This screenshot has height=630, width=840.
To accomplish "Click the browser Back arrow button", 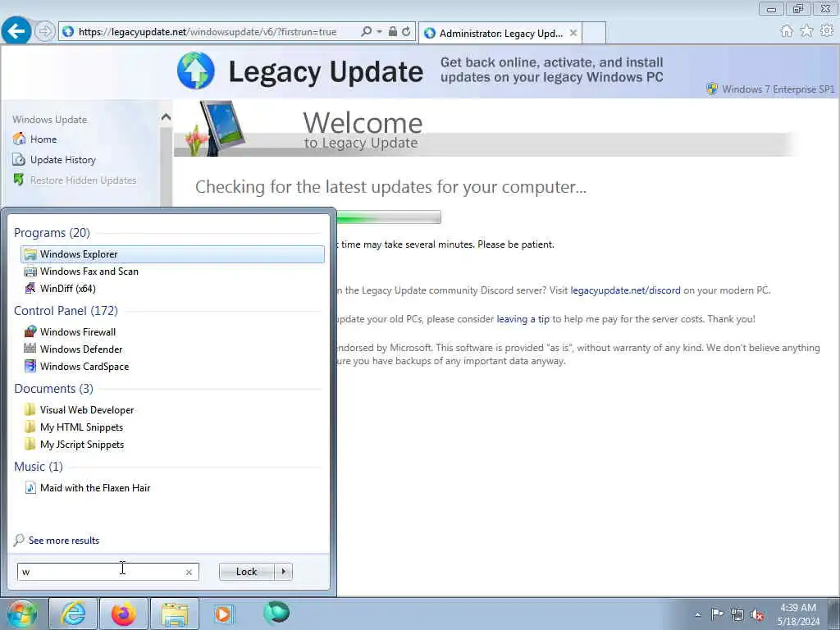I will coord(16,31).
